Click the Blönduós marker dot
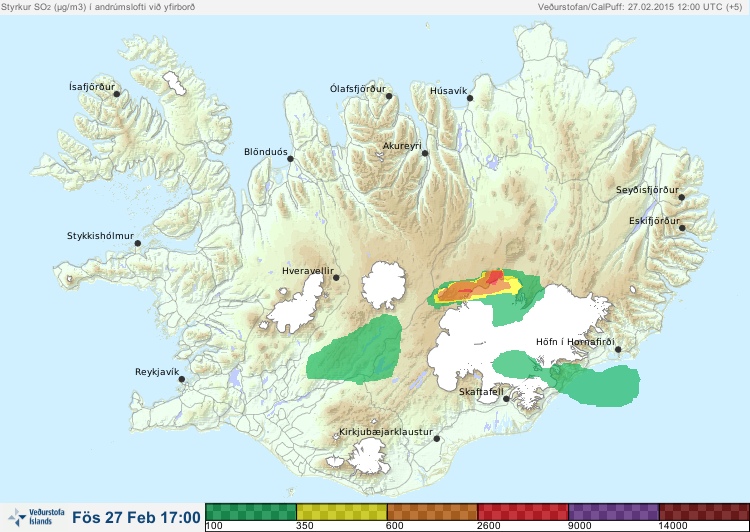750x532 pixels. (x=290, y=159)
